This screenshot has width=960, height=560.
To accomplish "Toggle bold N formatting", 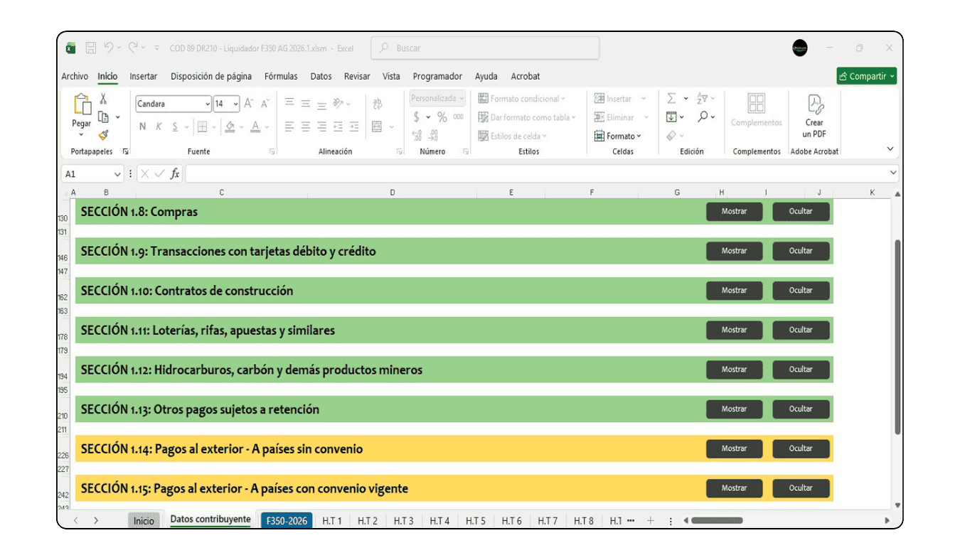I will coord(142,126).
